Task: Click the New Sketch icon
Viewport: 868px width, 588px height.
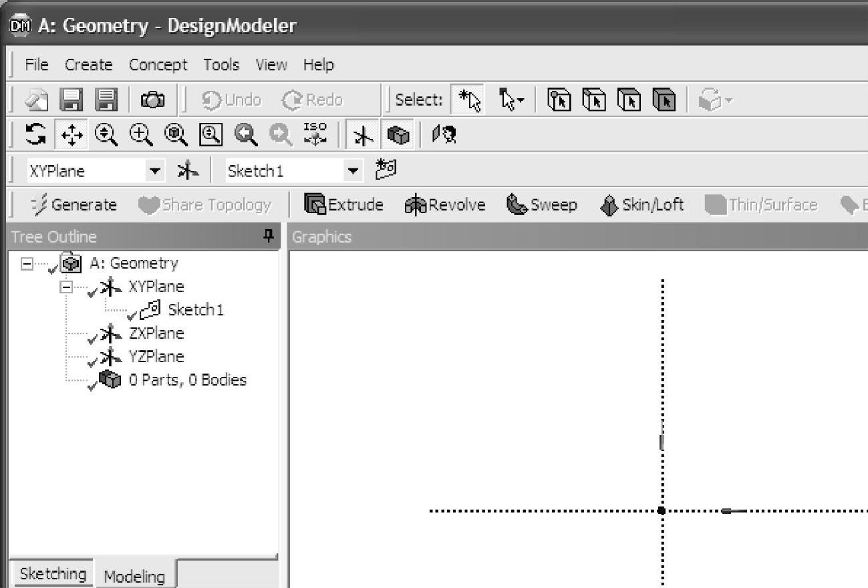Action: (x=386, y=170)
